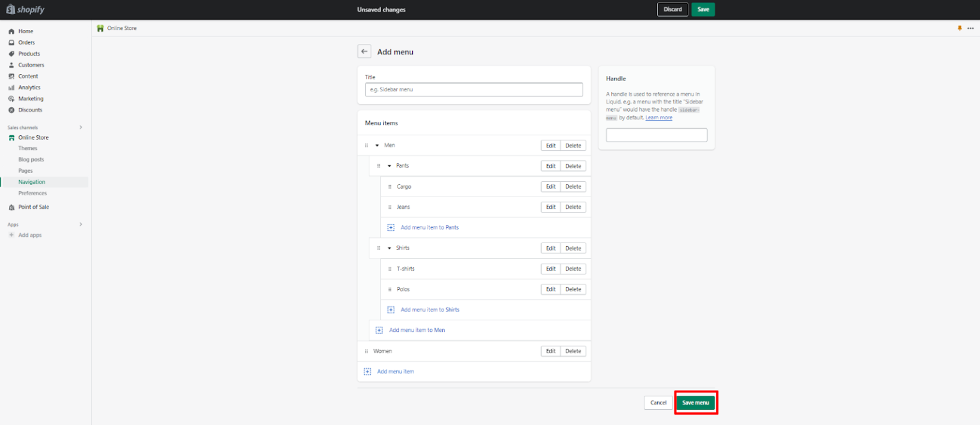This screenshot has height=425, width=980.
Task: Select the Marketing icon
Action: tap(11, 98)
